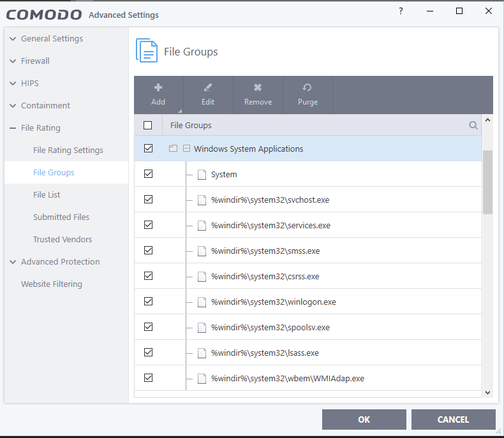This screenshot has width=504, height=438.
Task: Open Website Filtering settings
Action: [x=52, y=284]
